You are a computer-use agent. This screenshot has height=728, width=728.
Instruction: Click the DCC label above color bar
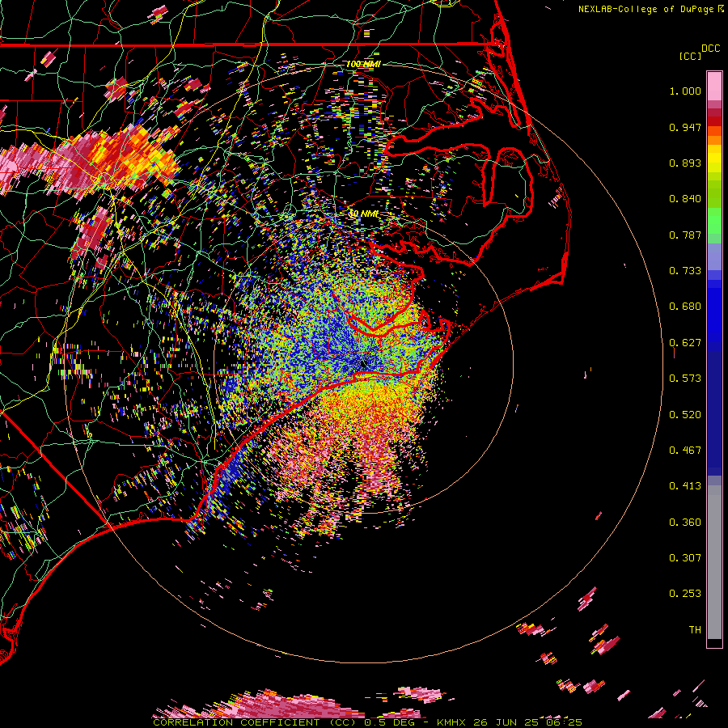tap(710, 49)
